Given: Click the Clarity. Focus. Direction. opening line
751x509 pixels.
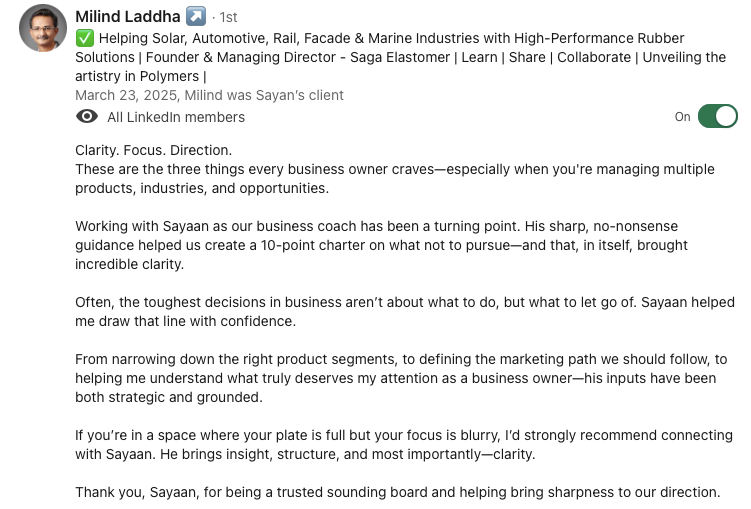Looking at the screenshot, I should pyautogui.click(x=153, y=150).
